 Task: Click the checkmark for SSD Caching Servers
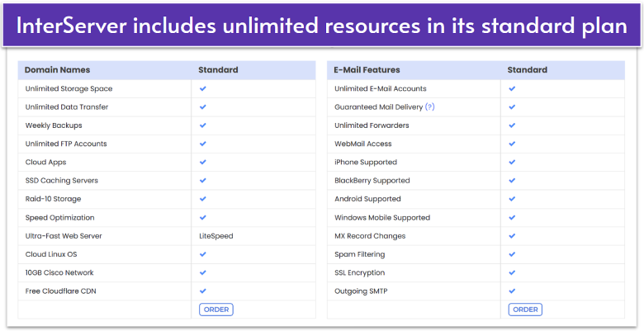click(203, 180)
